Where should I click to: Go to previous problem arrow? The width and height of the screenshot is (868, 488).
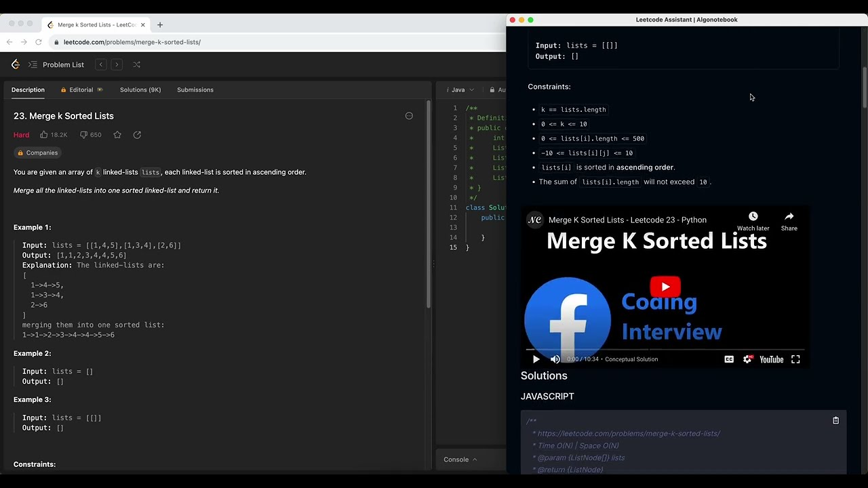coord(101,64)
